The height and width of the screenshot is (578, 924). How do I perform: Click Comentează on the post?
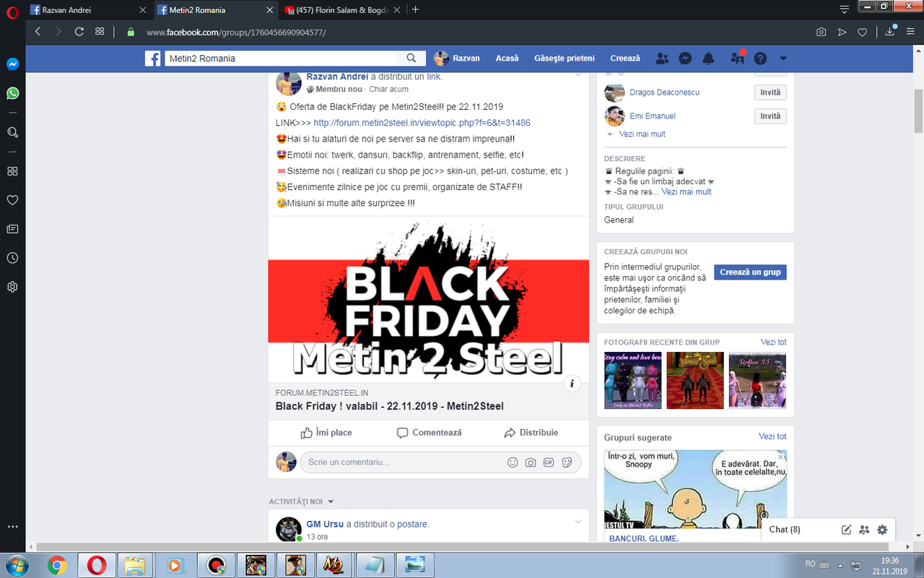[x=429, y=433]
